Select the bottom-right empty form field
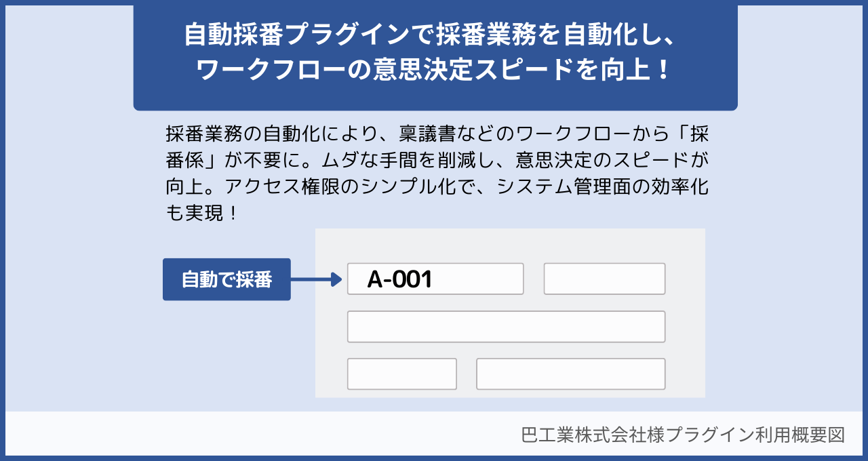The image size is (868, 461). point(570,374)
